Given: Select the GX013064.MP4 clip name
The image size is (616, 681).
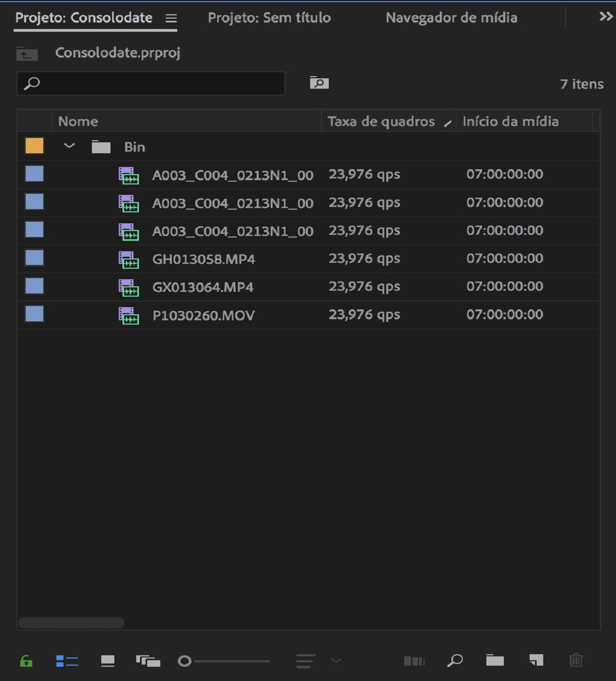Looking at the screenshot, I should (203, 287).
